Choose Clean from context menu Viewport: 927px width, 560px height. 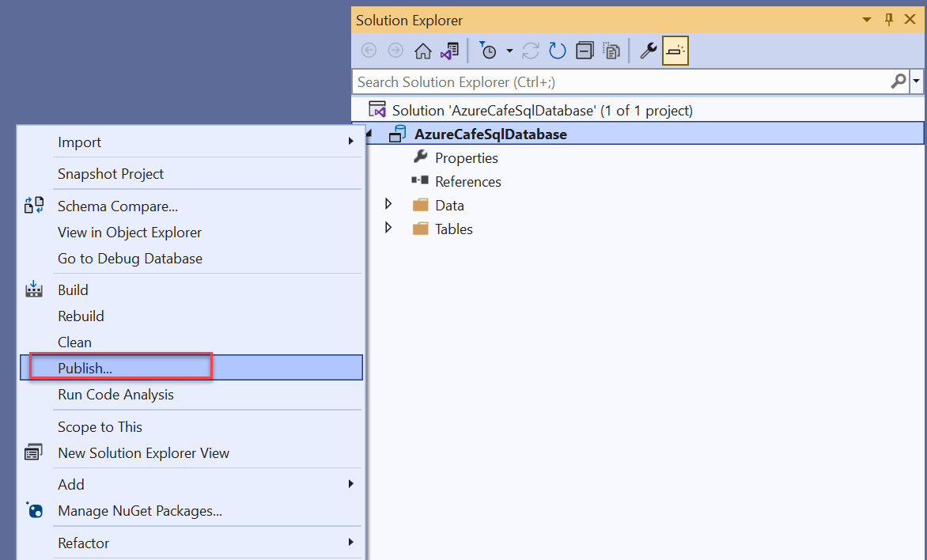(191, 342)
